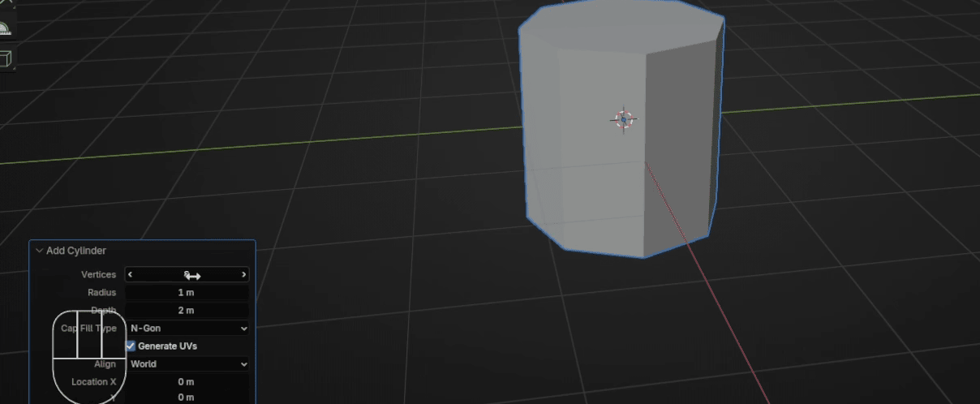Select the Add Cube tool
The height and width of the screenshot is (404, 980).
tap(6, 58)
